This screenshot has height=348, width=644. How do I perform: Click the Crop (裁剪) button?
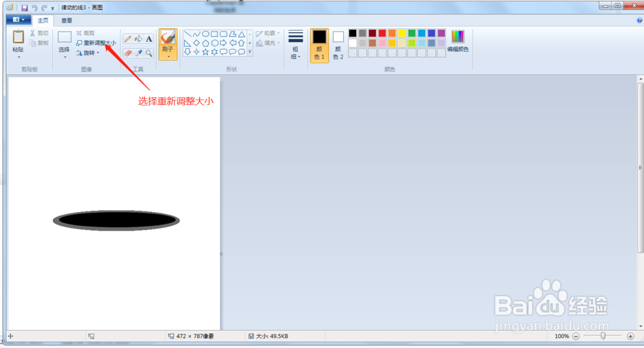(x=86, y=34)
